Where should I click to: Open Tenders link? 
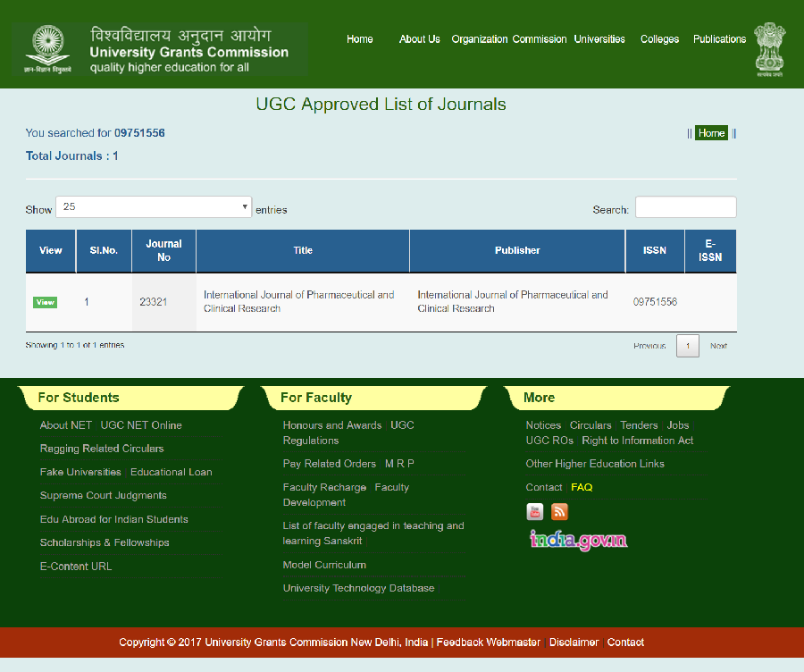point(639,425)
